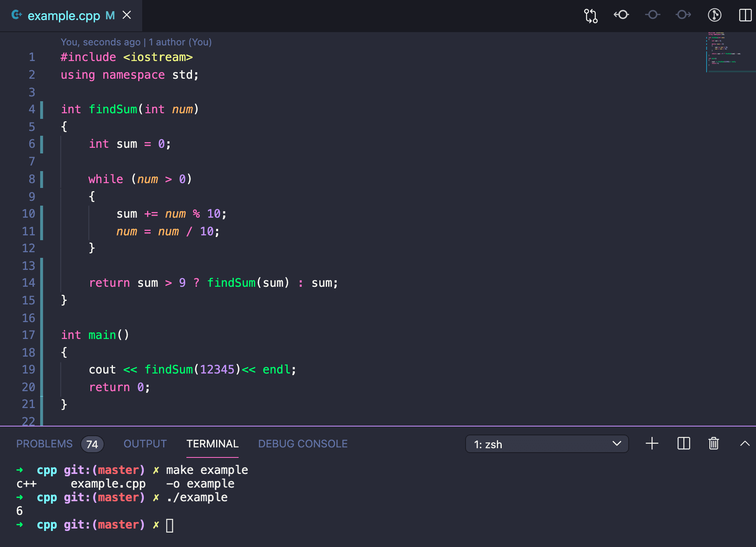The height and width of the screenshot is (547, 756).
Task: Click the middle commit revision icon
Action: click(x=652, y=15)
